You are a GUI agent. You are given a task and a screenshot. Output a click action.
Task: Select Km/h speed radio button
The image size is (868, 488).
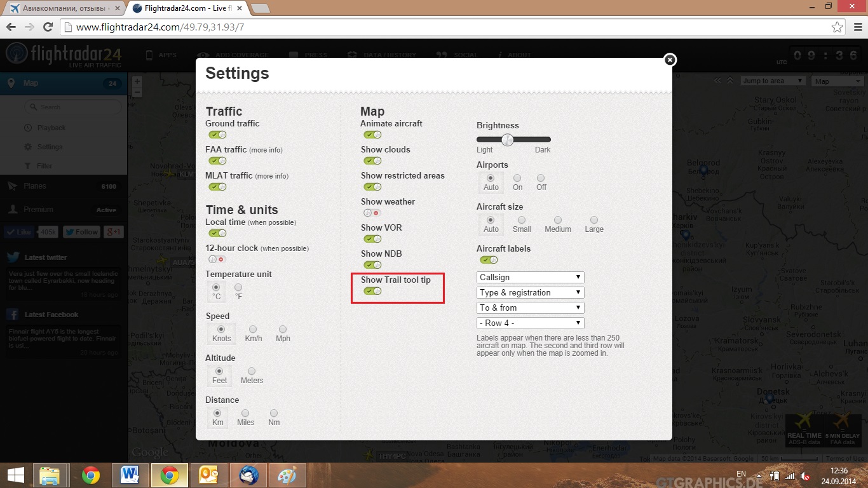[253, 329]
